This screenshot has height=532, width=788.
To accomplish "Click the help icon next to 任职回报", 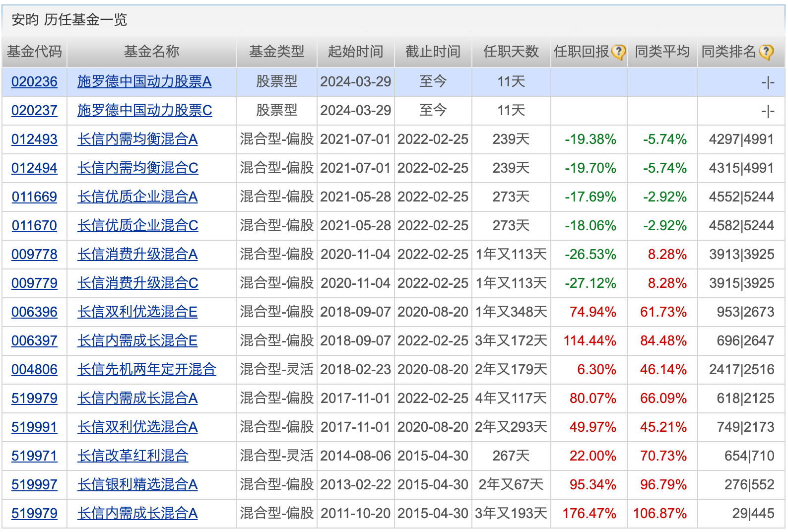I will click(x=618, y=52).
